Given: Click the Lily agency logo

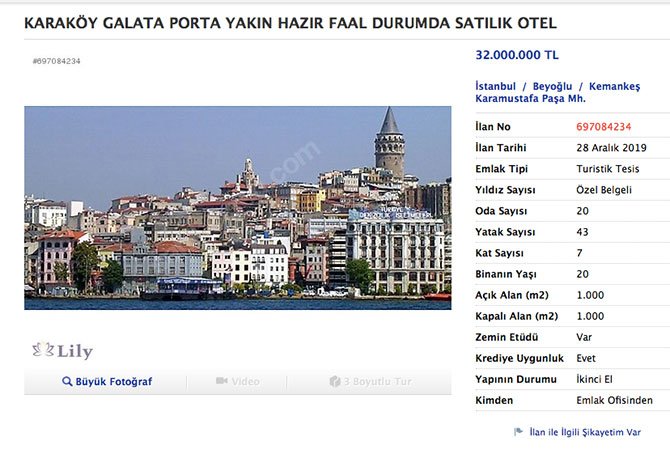Looking at the screenshot, I should [62, 351].
